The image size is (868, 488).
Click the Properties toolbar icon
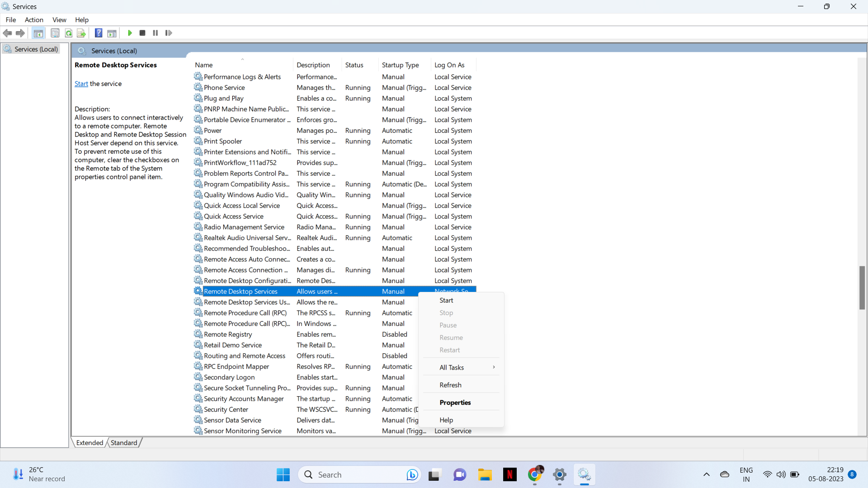pos(55,33)
